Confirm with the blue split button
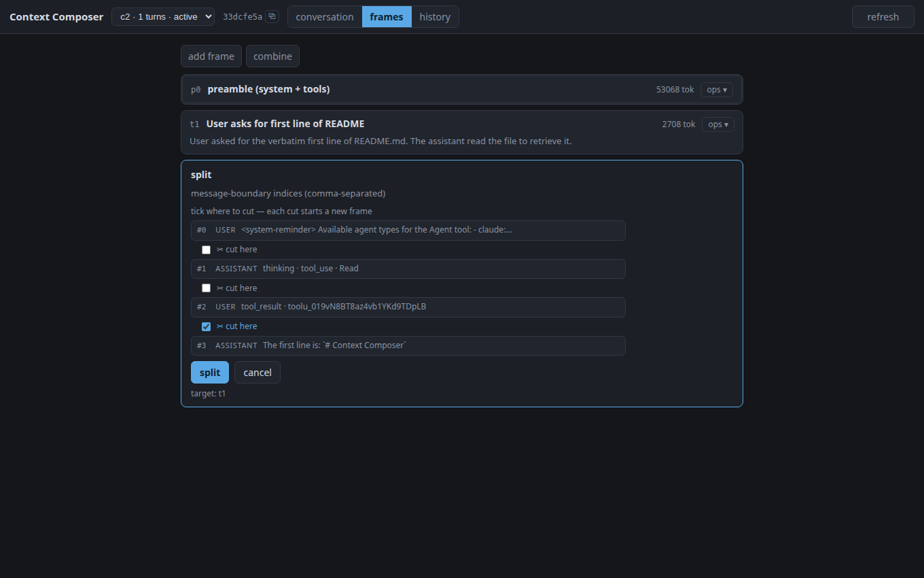Image resolution: width=924 pixels, height=578 pixels. [x=210, y=373]
